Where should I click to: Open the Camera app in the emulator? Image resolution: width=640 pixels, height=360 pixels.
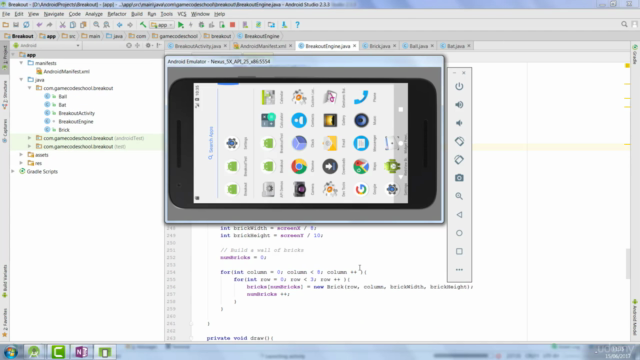pos(299,189)
